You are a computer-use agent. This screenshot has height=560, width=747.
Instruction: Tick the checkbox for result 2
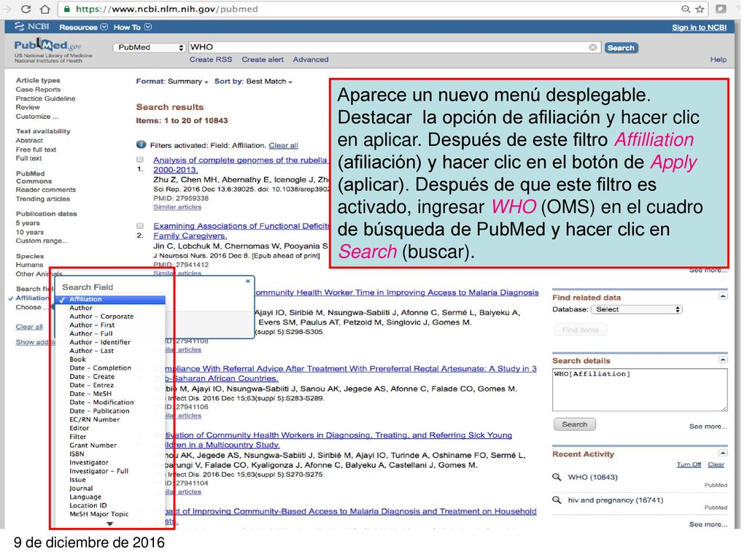(140, 226)
